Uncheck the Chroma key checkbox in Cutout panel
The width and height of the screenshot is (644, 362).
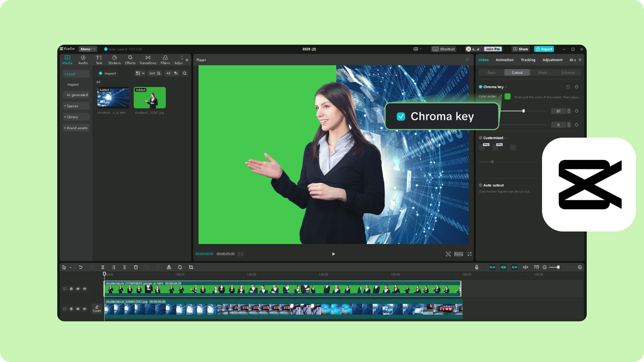[481, 87]
